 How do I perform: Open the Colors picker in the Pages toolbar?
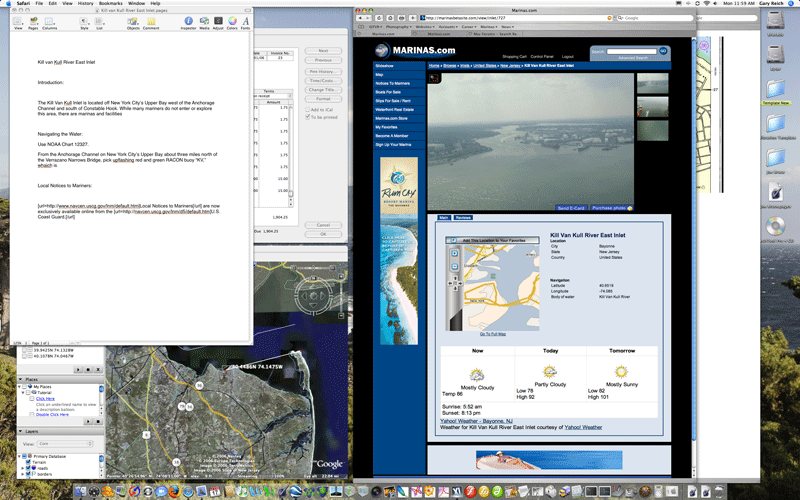tap(232, 21)
